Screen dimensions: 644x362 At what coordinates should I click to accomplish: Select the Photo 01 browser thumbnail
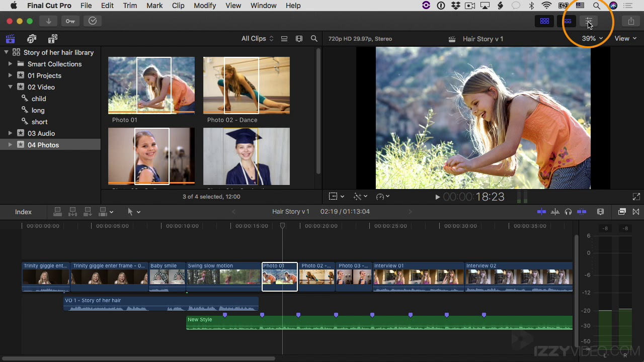click(x=151, y=85)
